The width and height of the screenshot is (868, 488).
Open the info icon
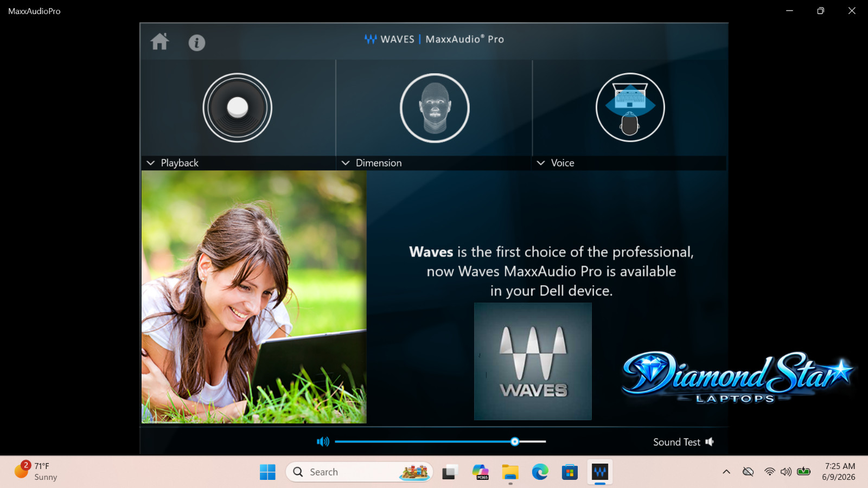pos(197,43)
